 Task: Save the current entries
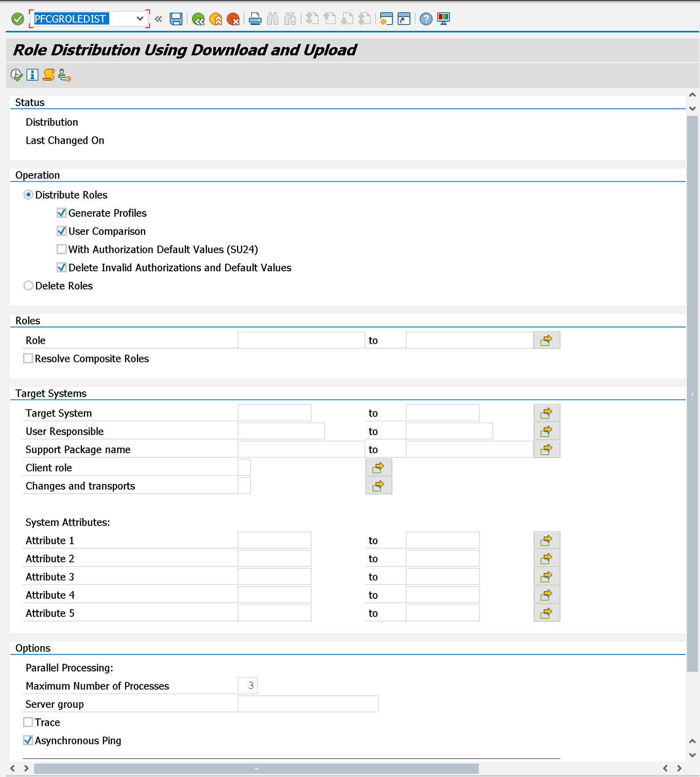tap(175, 19)
